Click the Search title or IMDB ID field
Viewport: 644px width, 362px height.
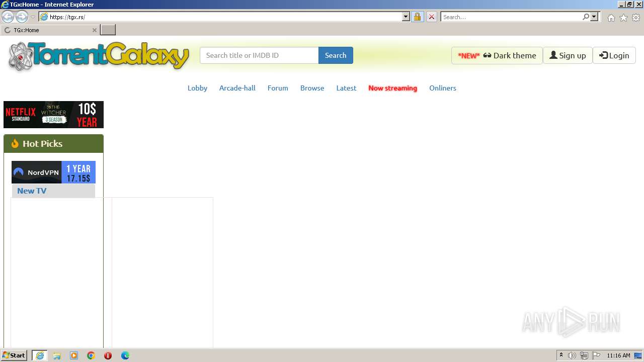click(x=259, y=55)
